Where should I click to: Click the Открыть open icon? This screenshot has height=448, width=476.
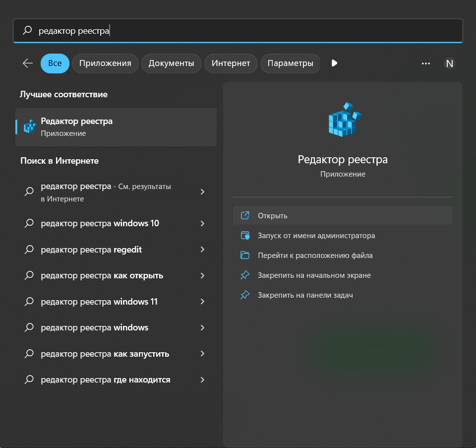[x=245, y=216]
